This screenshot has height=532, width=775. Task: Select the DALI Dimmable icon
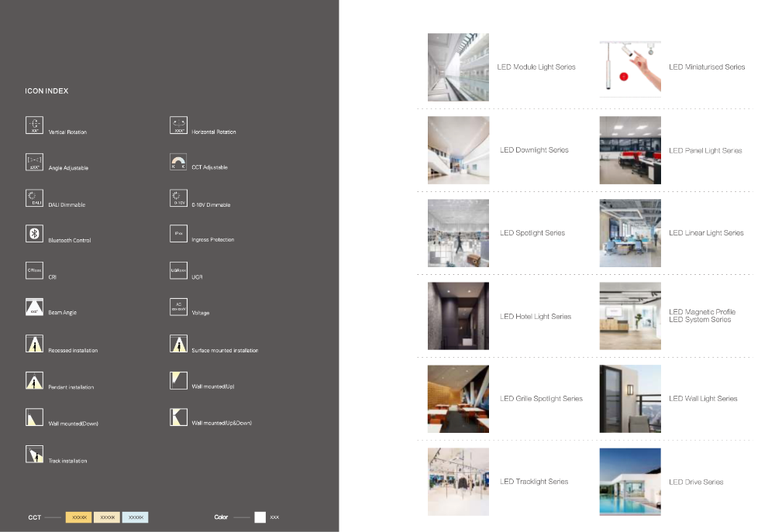click(x=35, y=198)
